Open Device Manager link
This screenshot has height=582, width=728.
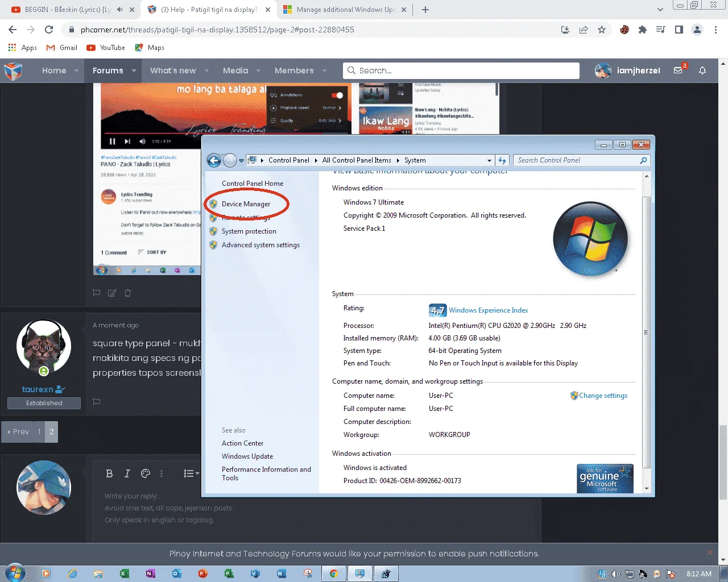[x=246, y=204]
